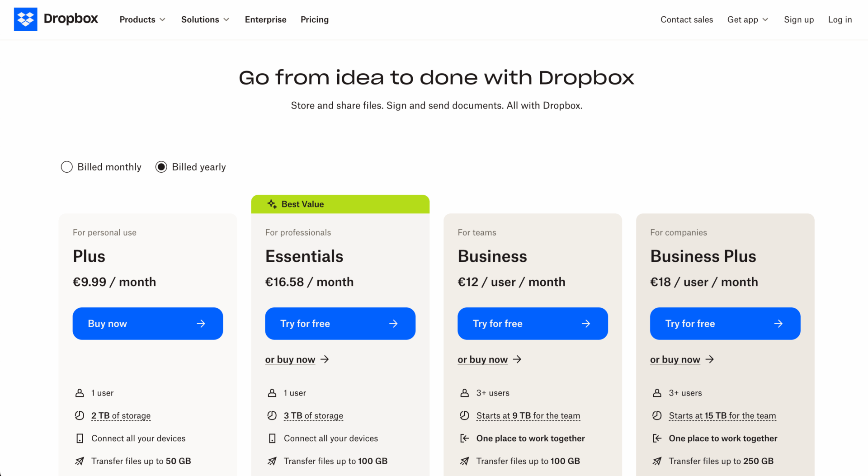Click the 'For professionals' label
Image resolution: width=868 pixels, height=476 pixels.
(298, 232)
